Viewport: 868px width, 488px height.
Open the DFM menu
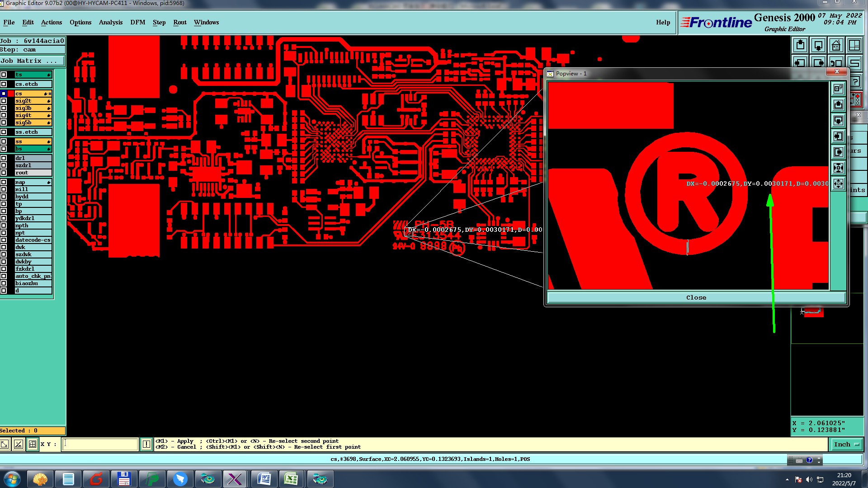137,22
